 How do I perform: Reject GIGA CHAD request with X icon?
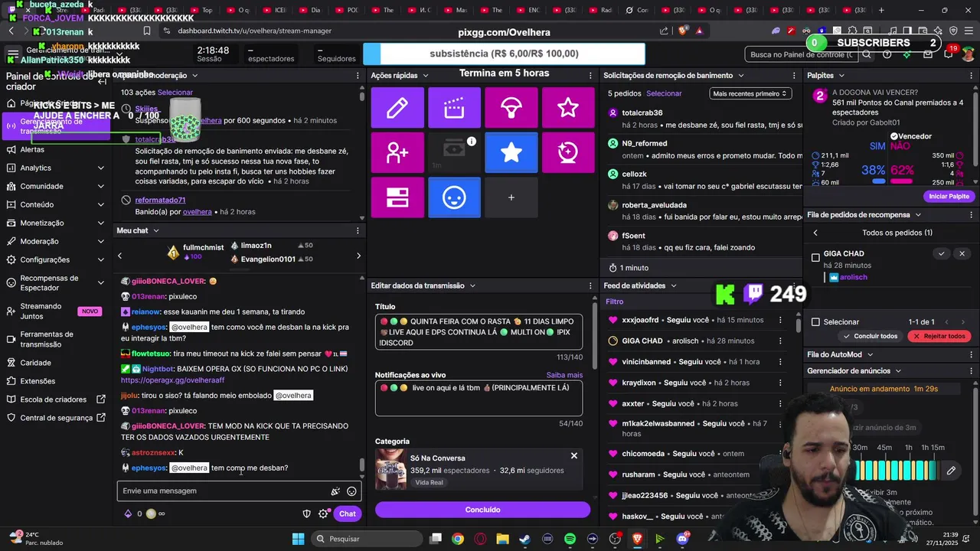pos(962,254)
